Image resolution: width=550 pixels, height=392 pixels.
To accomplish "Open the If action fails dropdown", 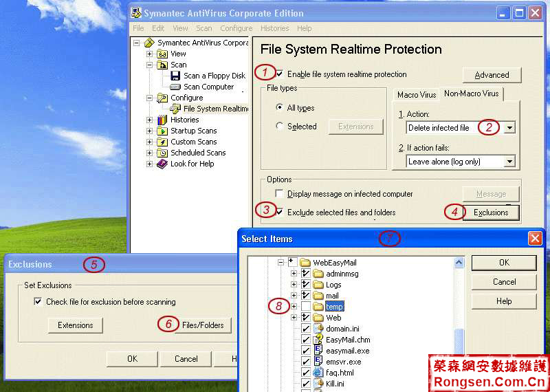I will point(509,162).
